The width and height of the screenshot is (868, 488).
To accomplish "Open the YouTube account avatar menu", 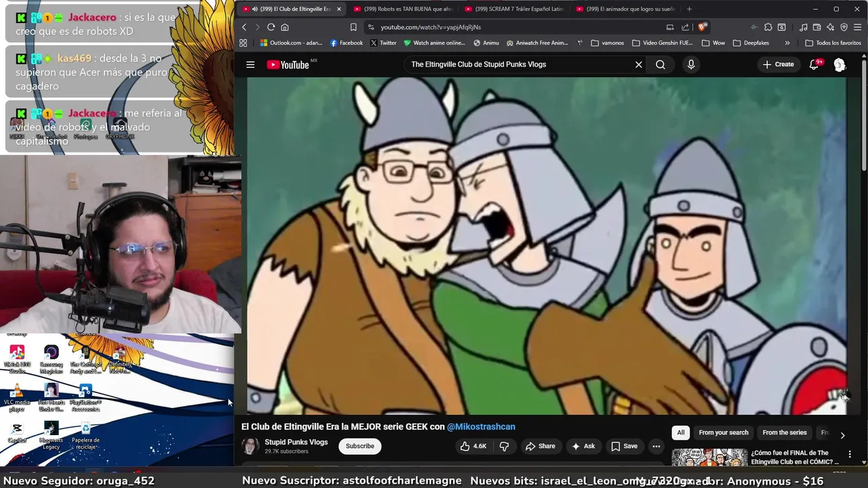I will (x=840, y=64).
